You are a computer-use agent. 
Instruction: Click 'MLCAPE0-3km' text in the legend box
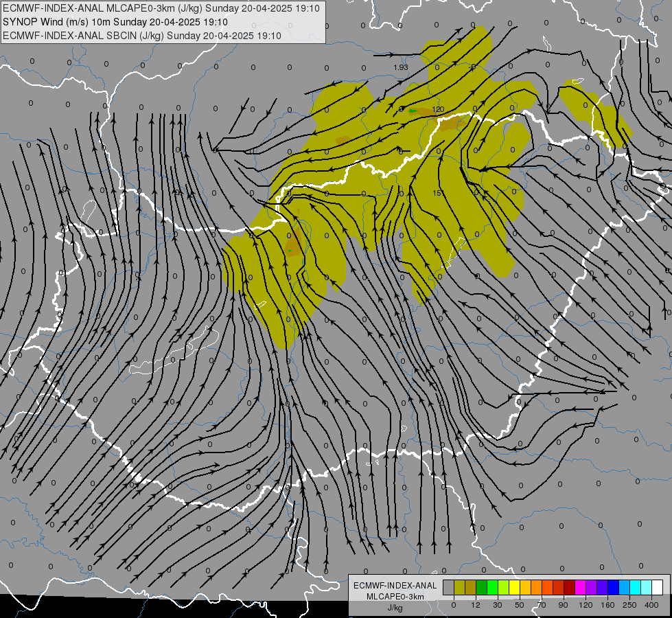395,597
